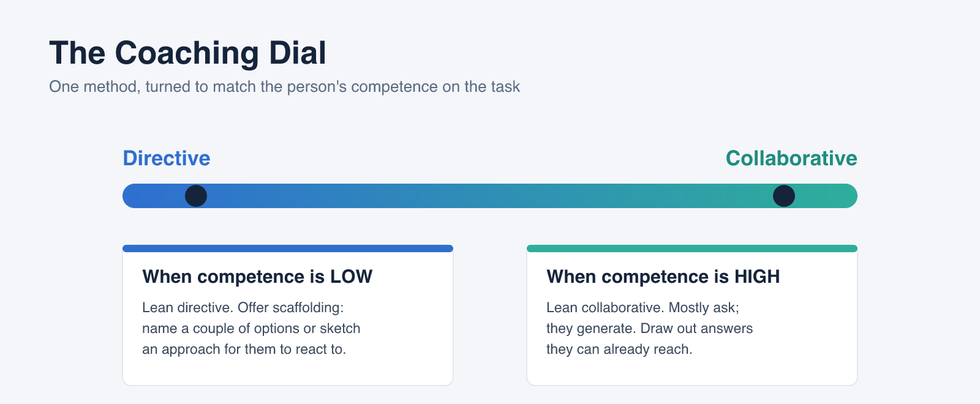The image size is (980, 404).
Task: Click the subtitle about matching competence
Action: click(285, 86)
